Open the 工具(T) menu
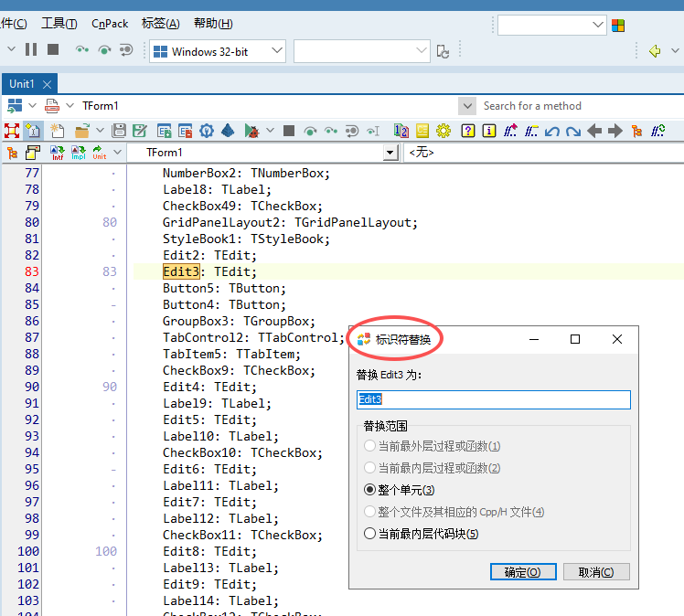This screenshot has height=616, width=684. click(59, 24)
